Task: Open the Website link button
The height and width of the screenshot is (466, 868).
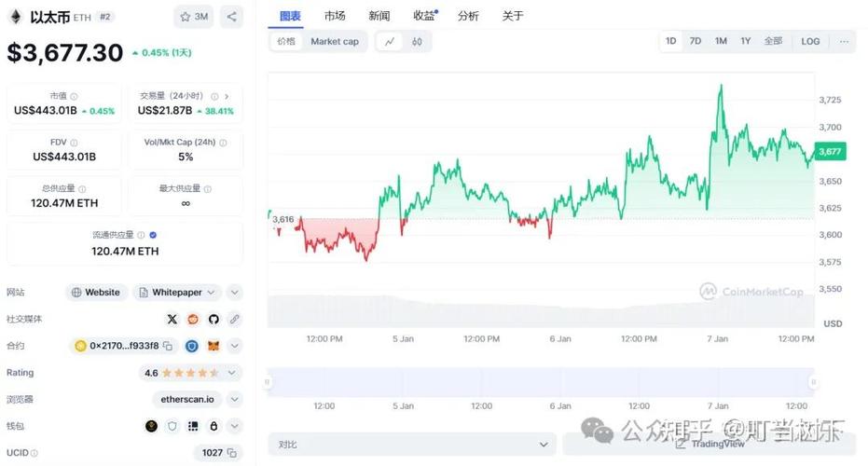Action: (x=95, y=293)
